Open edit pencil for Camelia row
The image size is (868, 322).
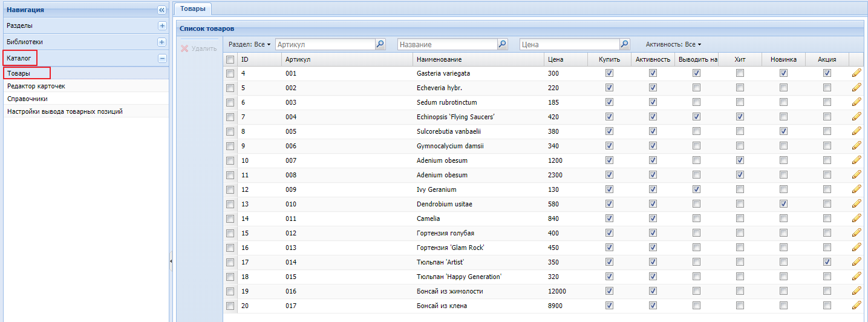(x=856, y=218)
